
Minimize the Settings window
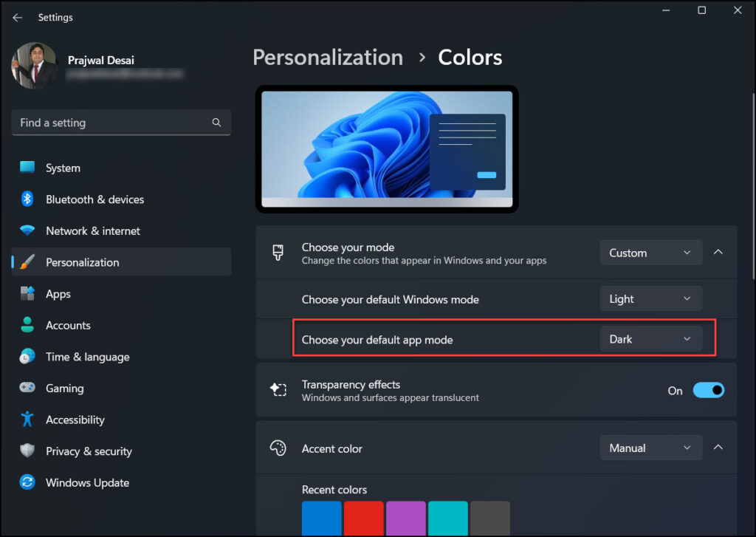click(x=666, y=10)
